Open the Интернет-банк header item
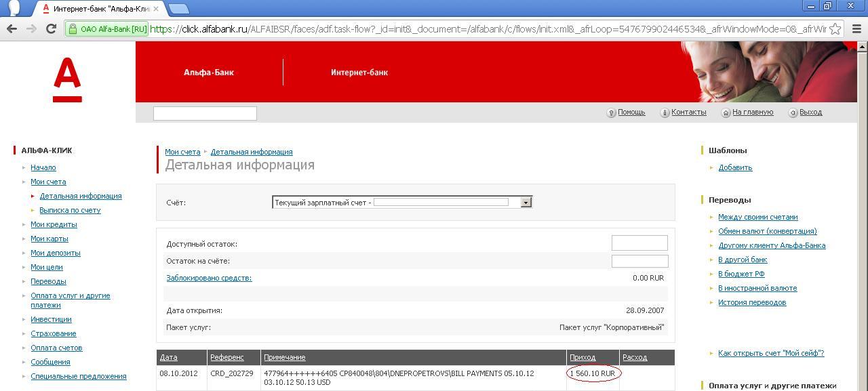 pos(359,73)
